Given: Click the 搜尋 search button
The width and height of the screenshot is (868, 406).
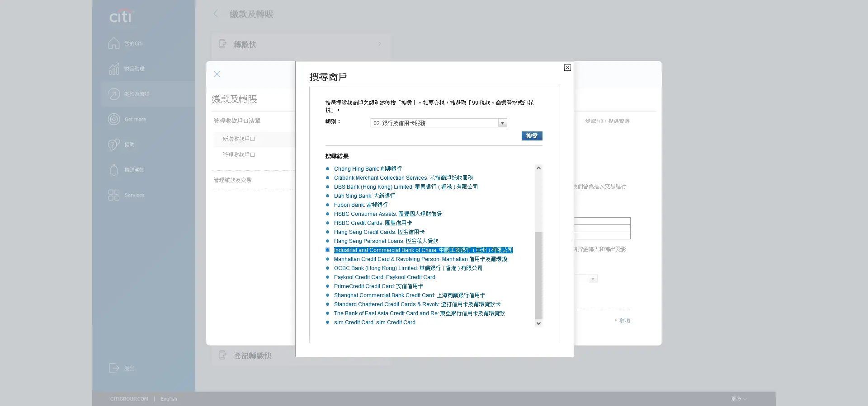Looking at the screenshot, I should coord(532,136).
